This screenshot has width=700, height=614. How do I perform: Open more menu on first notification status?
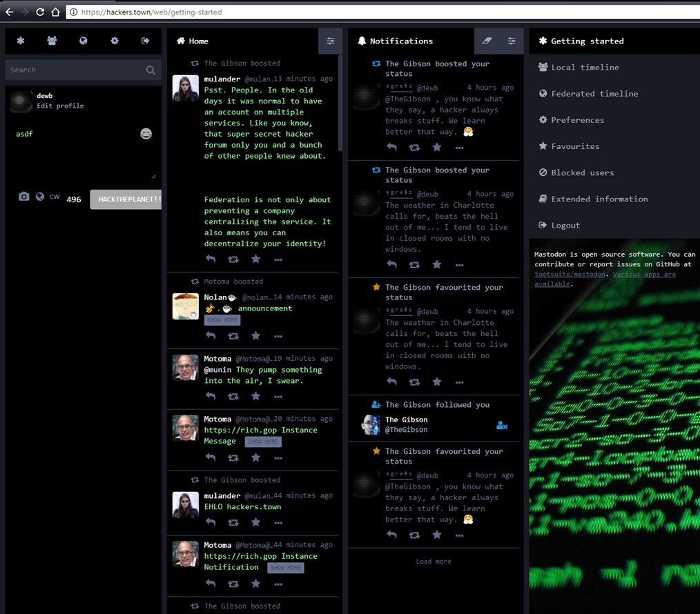(x=459, y=148)
